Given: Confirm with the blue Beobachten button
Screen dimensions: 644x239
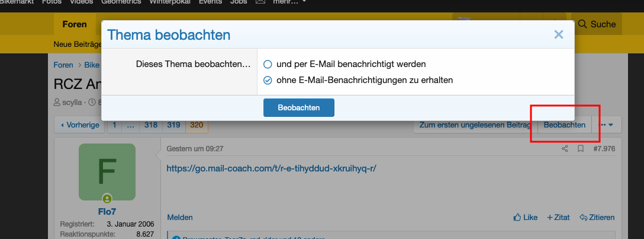Looking at the screenshot, I should [x=298, y=107].
